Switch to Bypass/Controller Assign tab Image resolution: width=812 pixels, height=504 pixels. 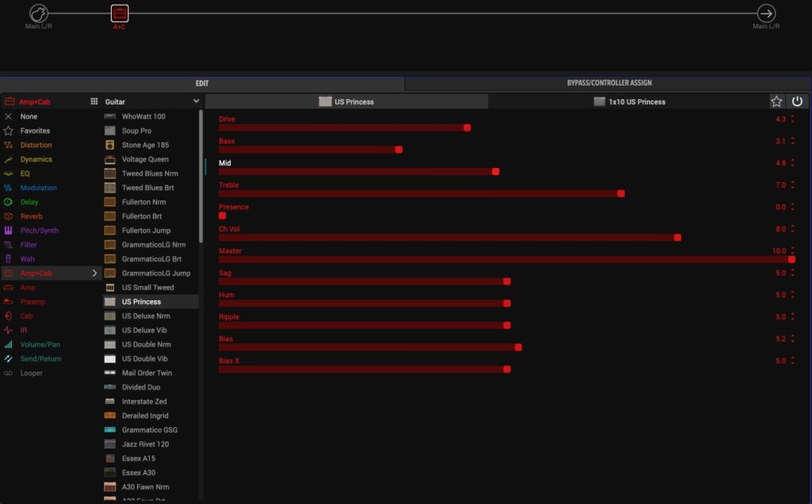(x=609, y=83)
